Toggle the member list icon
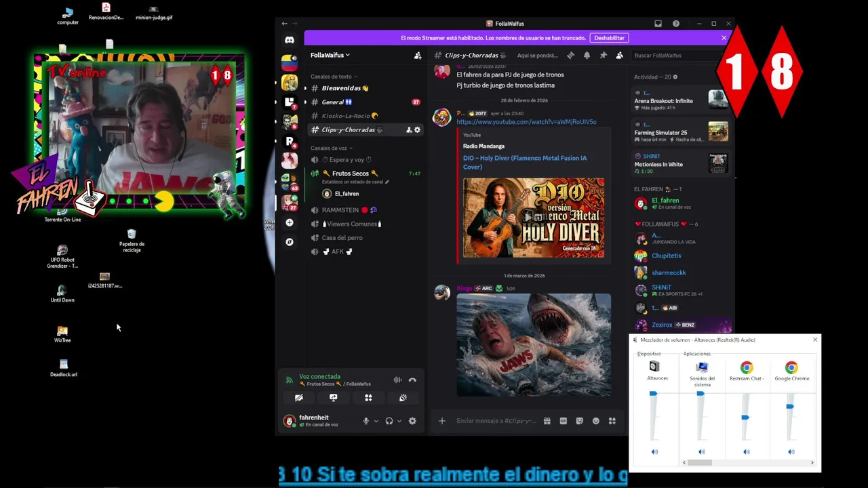Image resolution: width=868 pixels, height=488 pixels. point(619,56)
